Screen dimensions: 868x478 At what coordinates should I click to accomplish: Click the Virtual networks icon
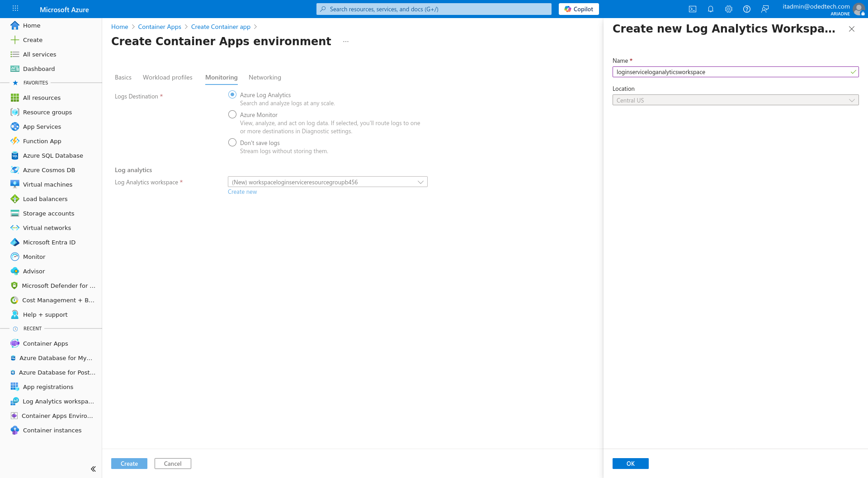pos(15,228)
